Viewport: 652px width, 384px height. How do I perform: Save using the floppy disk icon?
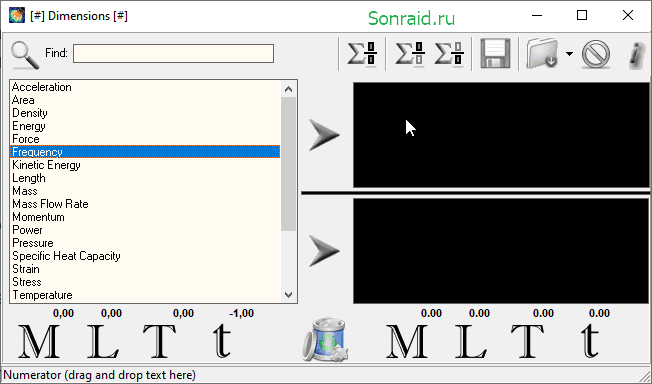pyautogui.click(x=495, y=54)
